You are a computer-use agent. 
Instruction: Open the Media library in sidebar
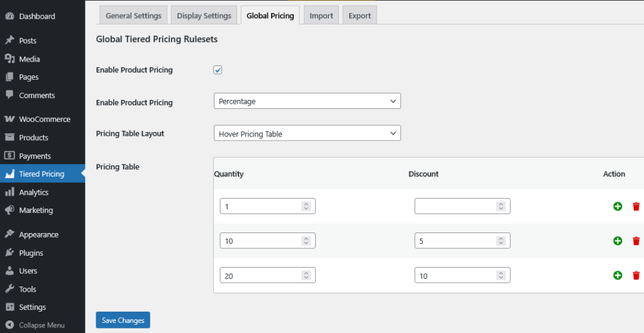pyautogui.click(x=29, y=59)
